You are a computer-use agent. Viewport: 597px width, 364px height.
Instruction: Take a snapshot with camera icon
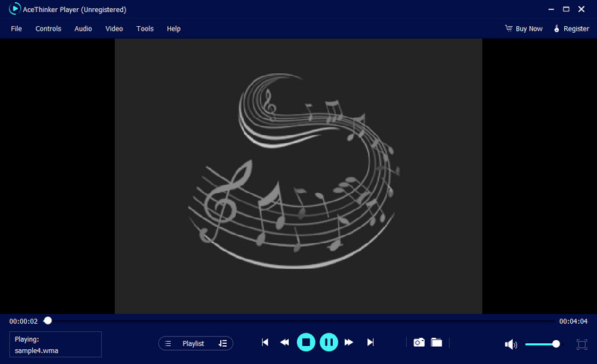(x=419, y=342)
